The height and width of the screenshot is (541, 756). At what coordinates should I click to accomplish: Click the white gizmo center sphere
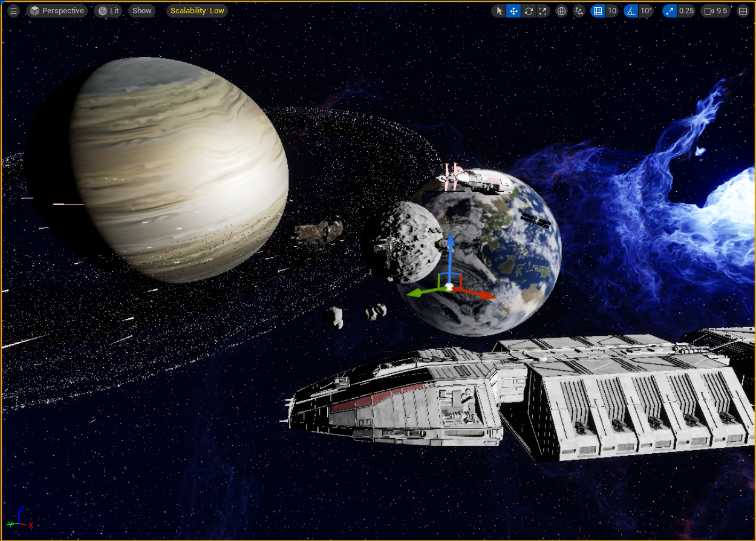(449, 287)
